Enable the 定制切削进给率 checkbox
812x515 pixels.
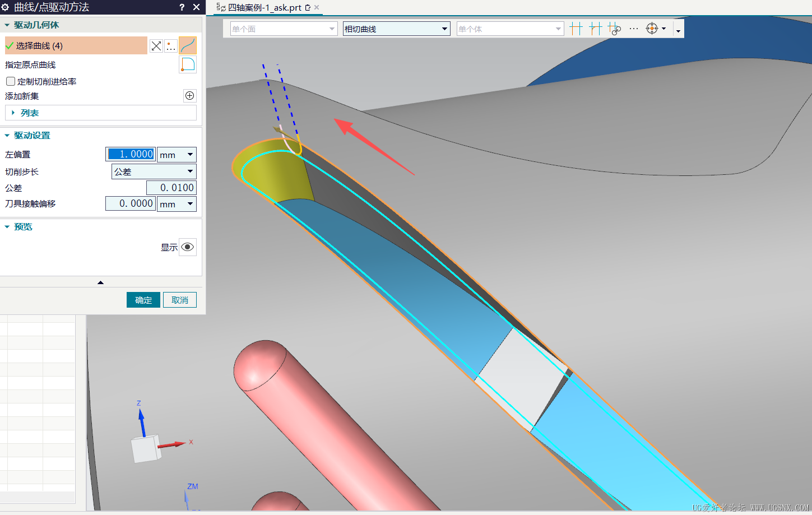(x=11, y=81)
